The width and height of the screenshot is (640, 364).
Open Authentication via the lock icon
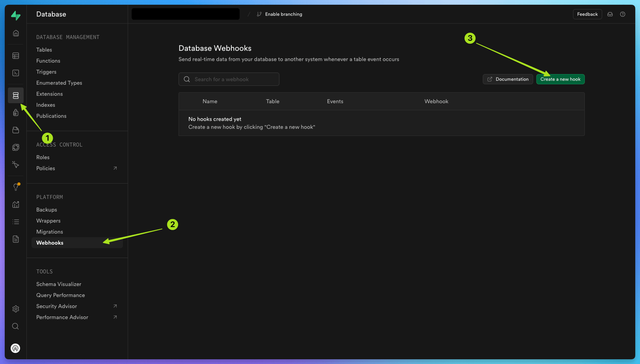16,112
